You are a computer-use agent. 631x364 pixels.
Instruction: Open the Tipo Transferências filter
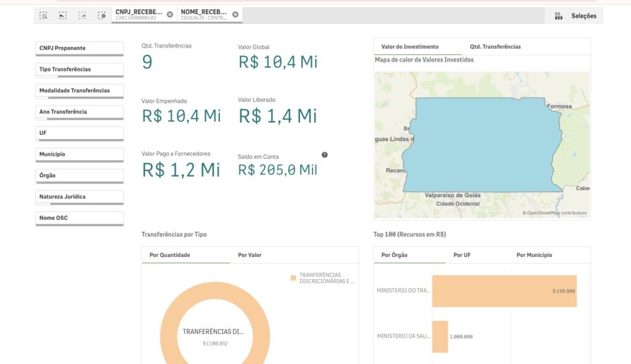click(79, 70)
